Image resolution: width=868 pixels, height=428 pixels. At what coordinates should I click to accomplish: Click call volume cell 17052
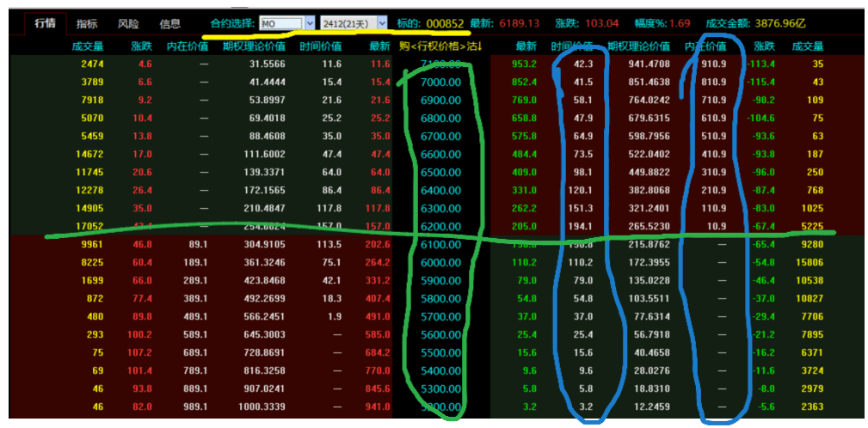[89, 226]
